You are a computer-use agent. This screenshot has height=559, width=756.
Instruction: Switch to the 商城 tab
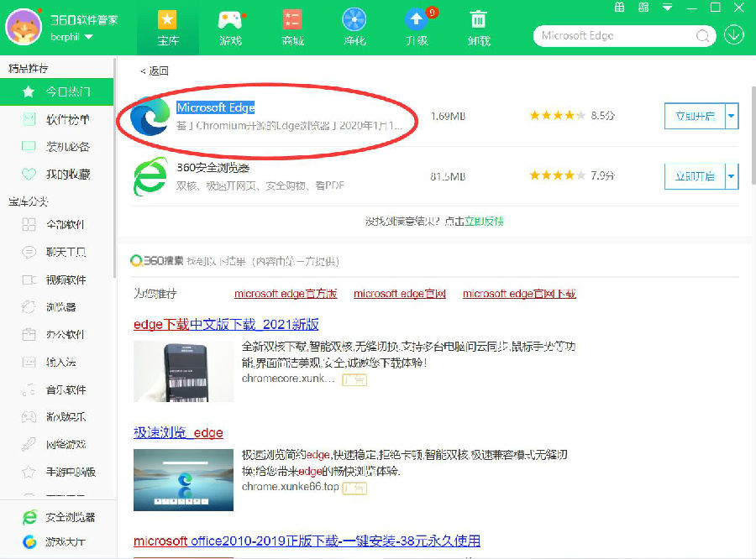[x=292, y=28]
